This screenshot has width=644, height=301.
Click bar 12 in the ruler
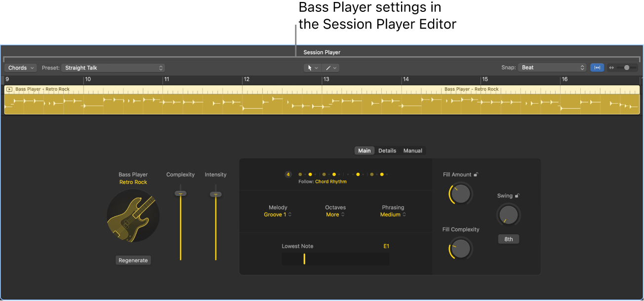(x=246, y=79)
